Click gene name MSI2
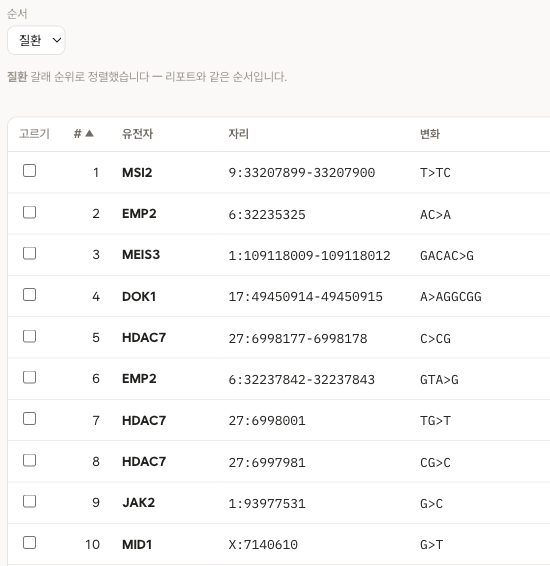This screenshot has height=566, width=550. point(137,173)
